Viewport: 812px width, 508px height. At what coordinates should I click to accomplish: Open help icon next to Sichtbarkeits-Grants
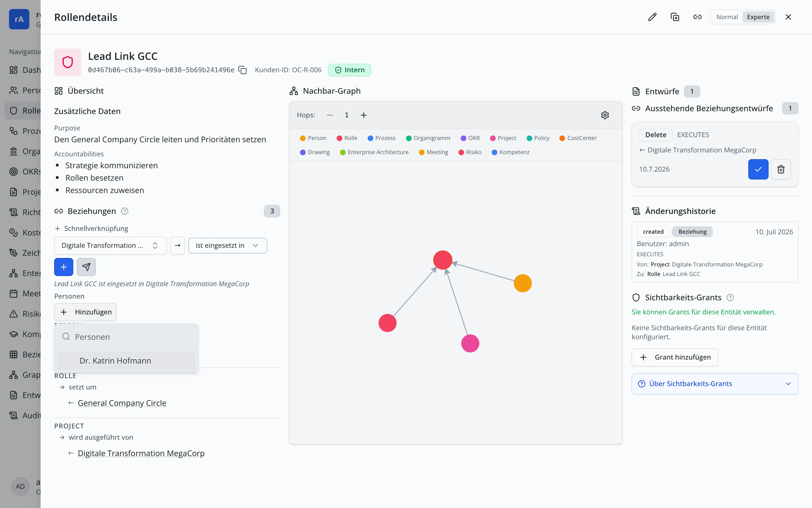[x=730, y=298]
